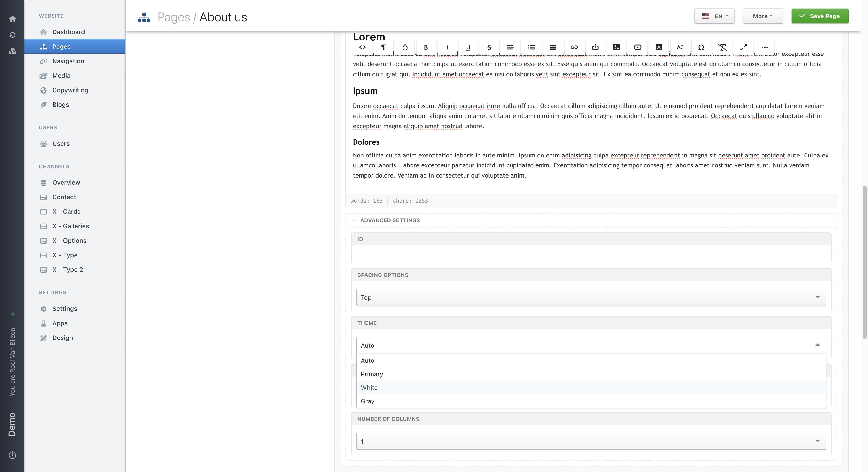Open the source code view in the editor
Image resolution: width=868 pixels, height=472 pixels.
(363, 47)
